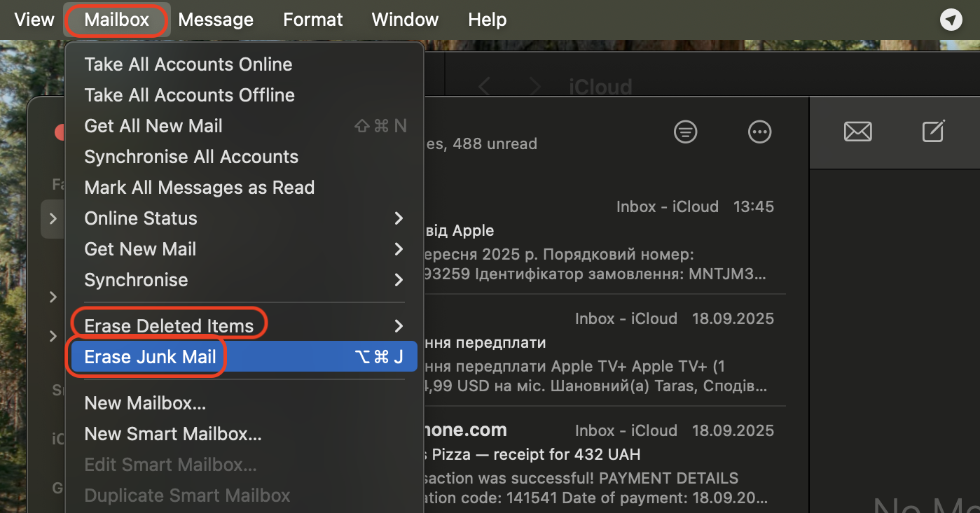
Task: Click Take All Accounts Offline
Action: (188, 94)
